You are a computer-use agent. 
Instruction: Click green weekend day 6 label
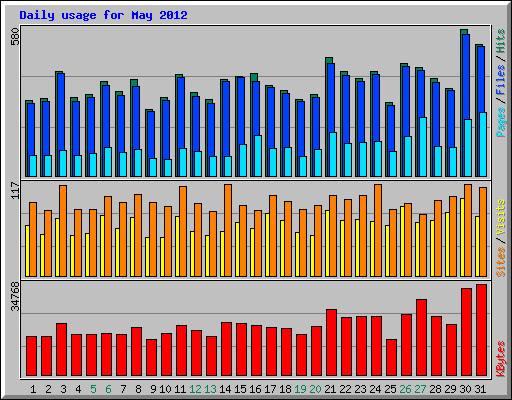108,389
